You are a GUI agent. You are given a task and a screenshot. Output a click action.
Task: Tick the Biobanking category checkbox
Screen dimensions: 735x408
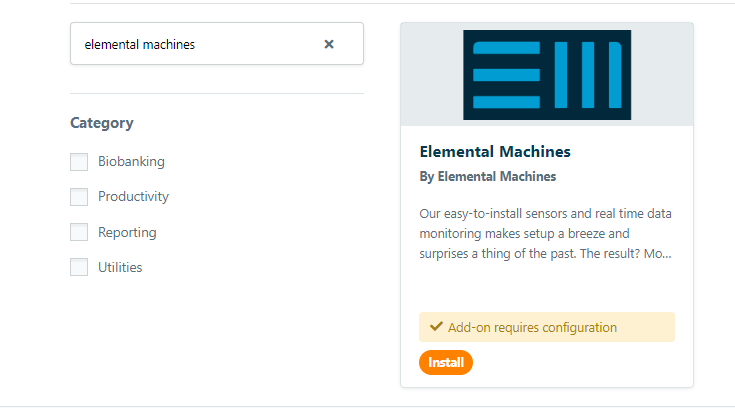[79, 162]
